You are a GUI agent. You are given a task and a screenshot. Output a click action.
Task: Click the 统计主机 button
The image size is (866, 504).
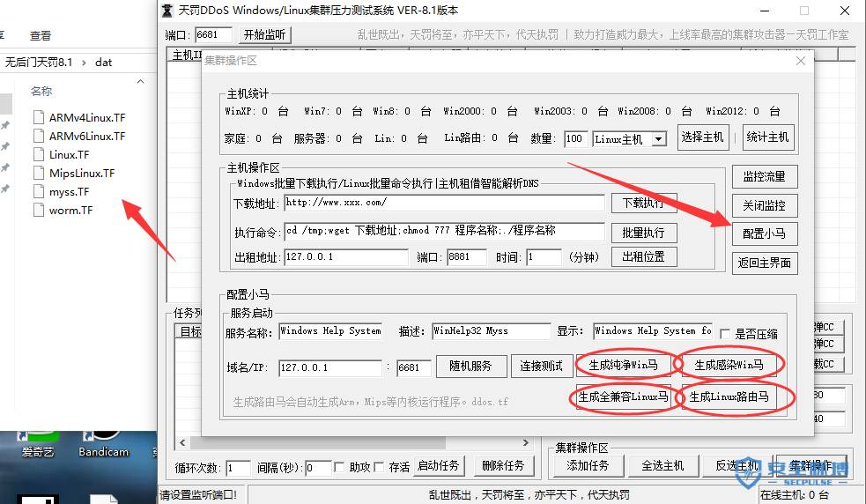coord(767,137)
